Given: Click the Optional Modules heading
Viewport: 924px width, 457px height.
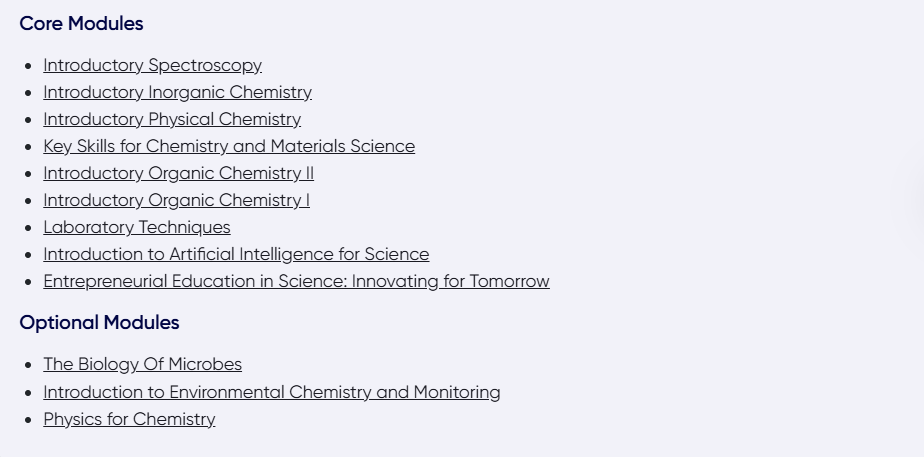Looking at the screenshot, I should coord(99,322).
